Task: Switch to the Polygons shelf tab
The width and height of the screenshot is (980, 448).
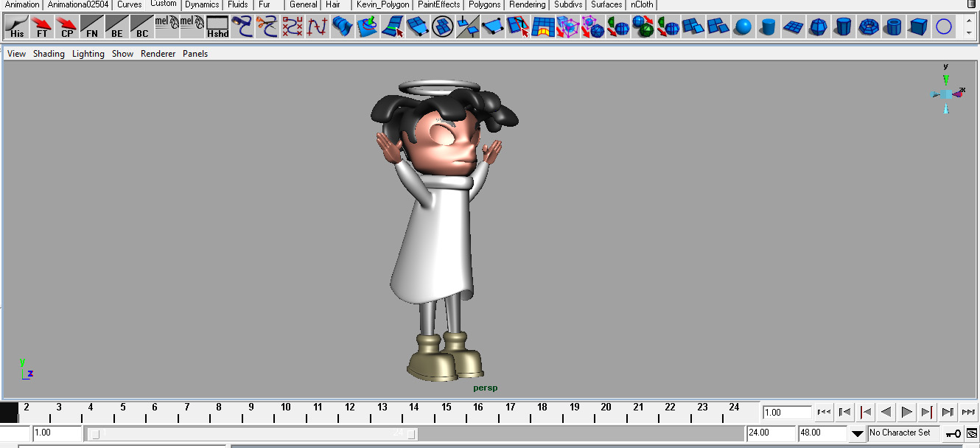Action: [485, 4]
